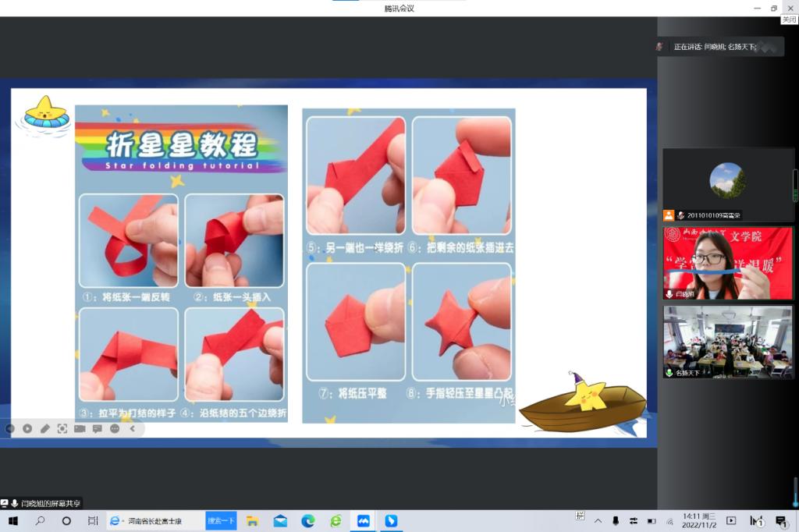Open the Windows taskbar search icon

click(x=40, y=520)
